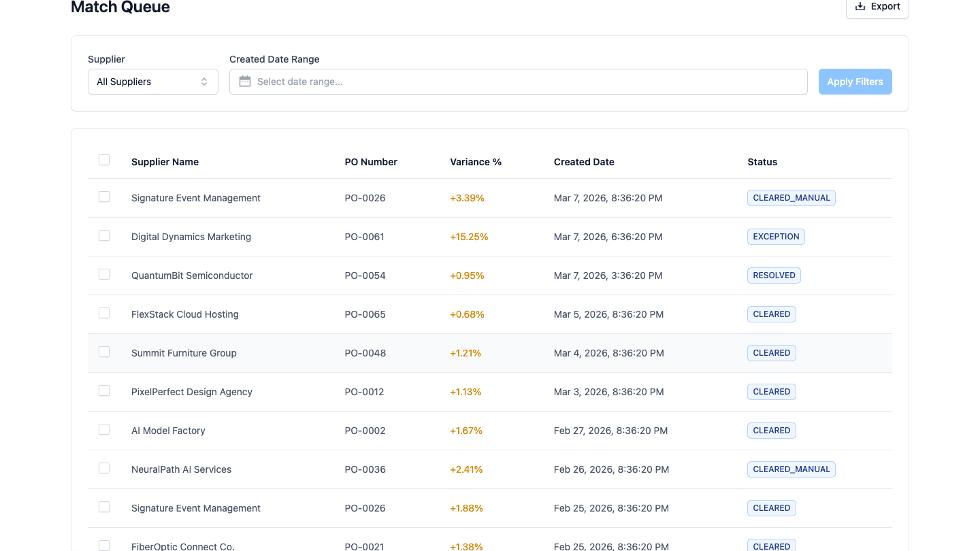Click the CLEARED_MANUAL badge for Signature Event Management
Viewport: 980px width, 551px height.
[x=791, y=197]
